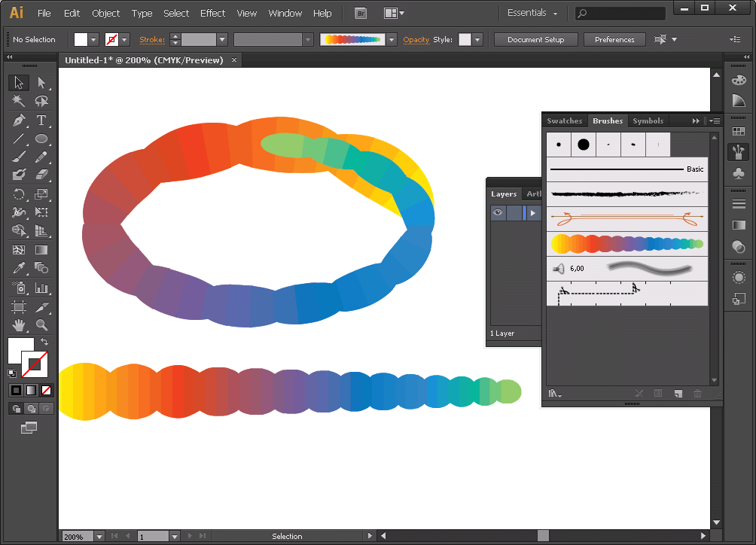Open zoom level dropdown at 200%
The image size is (756, 545).
[x=99, y=536]
